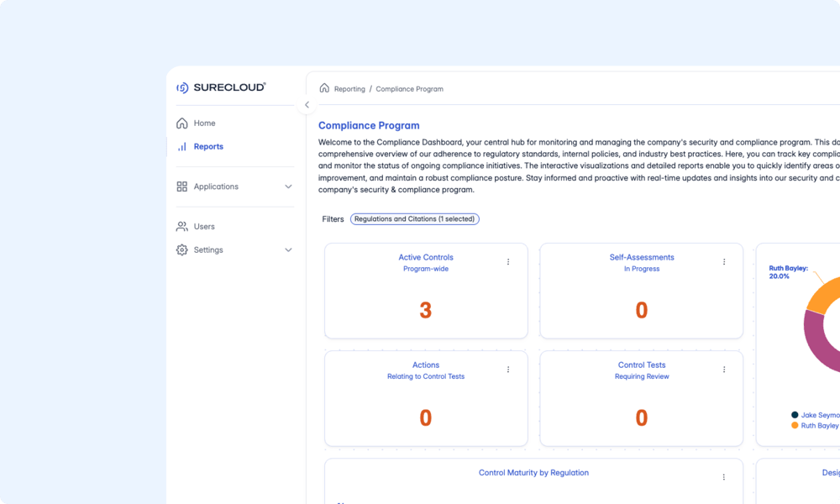The image size is (840, 504).
Task: Click the breadcrumb home icon
Action: coord(324,88)
